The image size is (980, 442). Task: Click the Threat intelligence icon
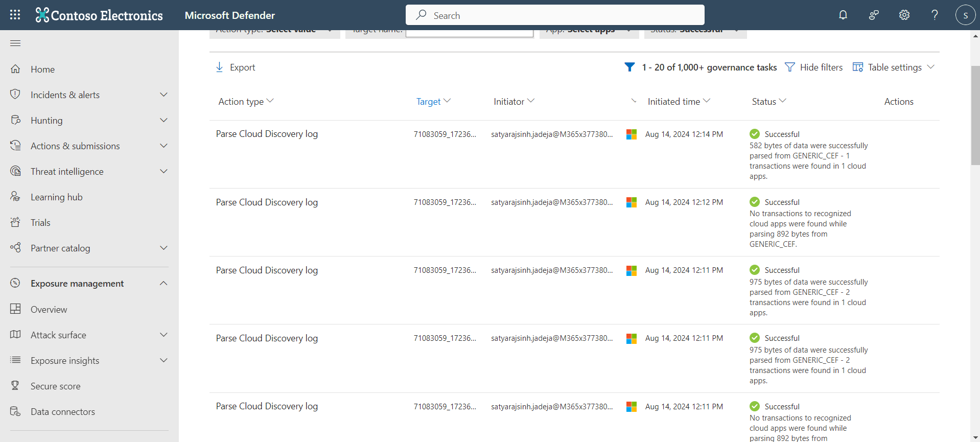tap(15, 171)
